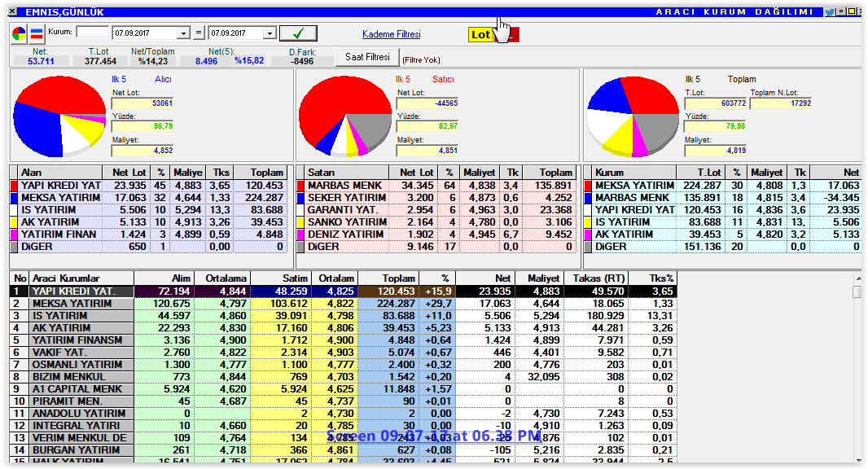Sort by T.Lot column header in Kurum table

(700, 173)
